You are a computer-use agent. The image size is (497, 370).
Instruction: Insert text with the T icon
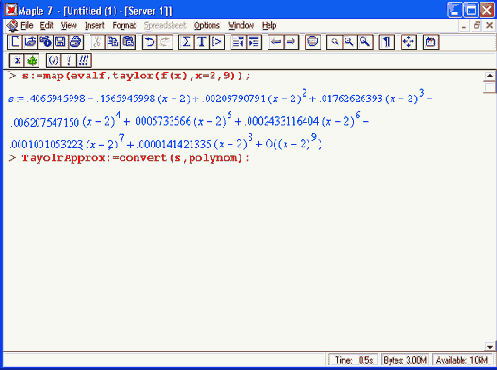[x=201, y=42]
